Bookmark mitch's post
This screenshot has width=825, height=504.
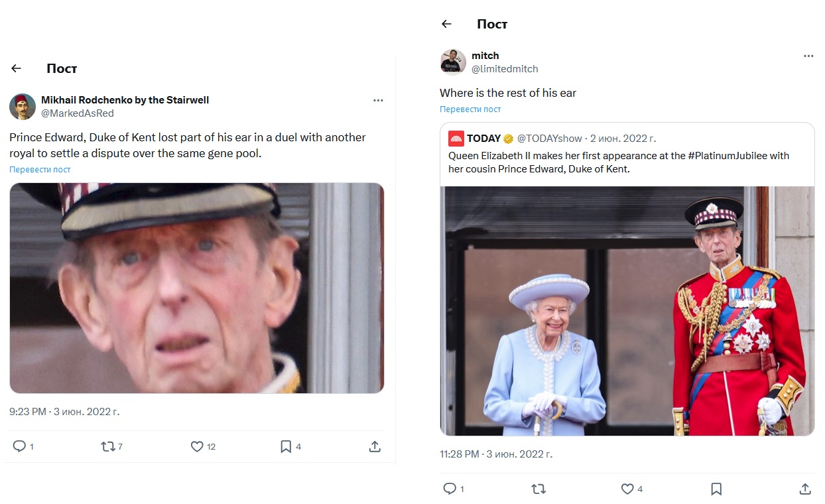716,489
